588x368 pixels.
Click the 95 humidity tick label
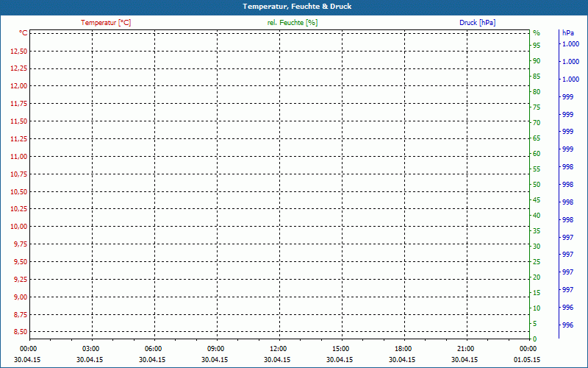point(537,46)
